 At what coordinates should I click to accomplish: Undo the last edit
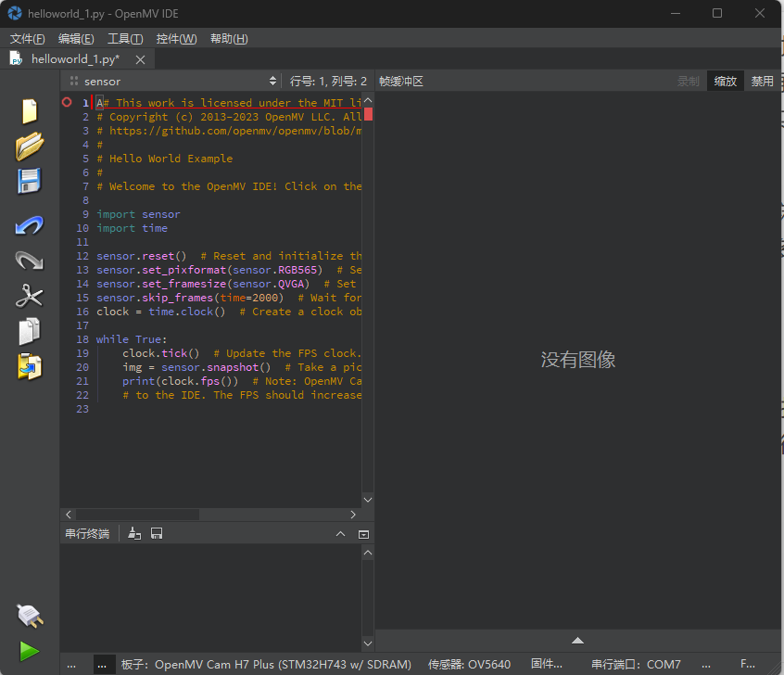click(x=29, y=225)
